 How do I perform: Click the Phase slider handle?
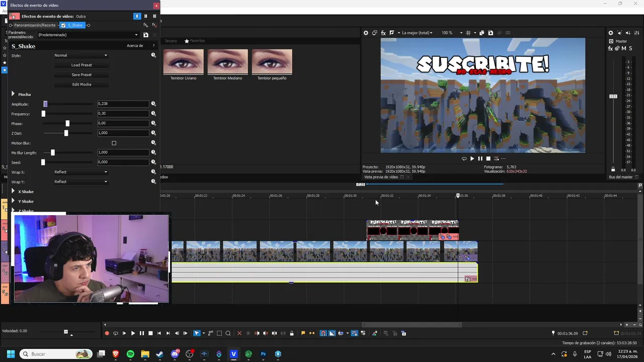67,123
